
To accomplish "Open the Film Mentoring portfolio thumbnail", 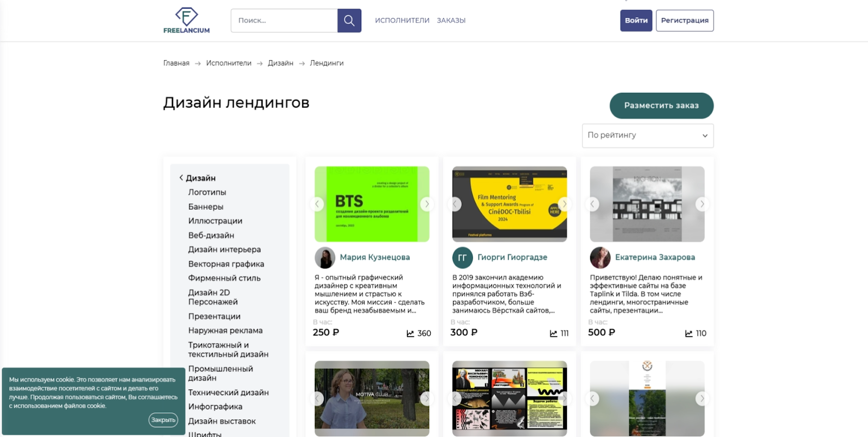I will pyautogui.click(x=510, y=204).
